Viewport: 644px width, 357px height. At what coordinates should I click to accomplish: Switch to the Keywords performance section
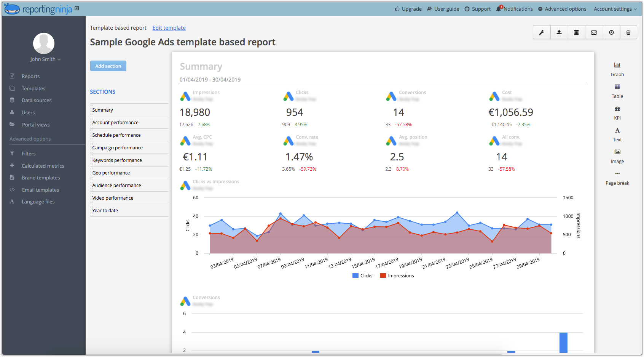[x=117, y=160]
